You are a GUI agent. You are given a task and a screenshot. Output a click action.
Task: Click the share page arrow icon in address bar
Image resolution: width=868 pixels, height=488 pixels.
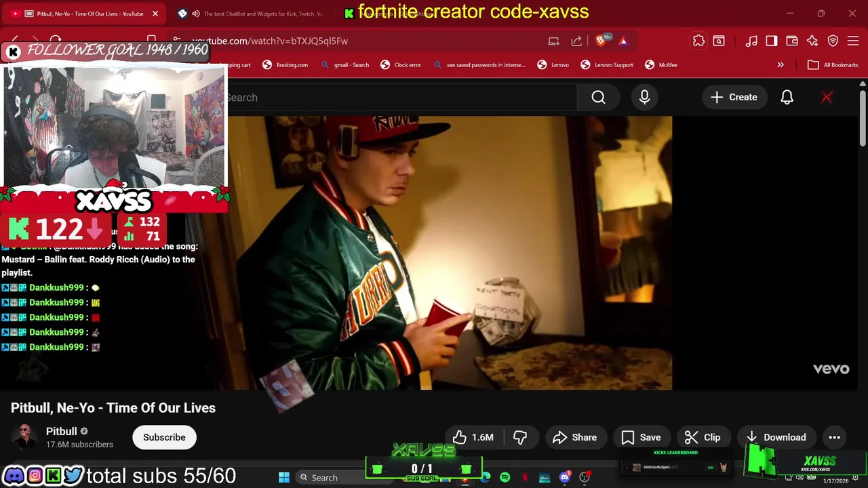tap(576, 41)
